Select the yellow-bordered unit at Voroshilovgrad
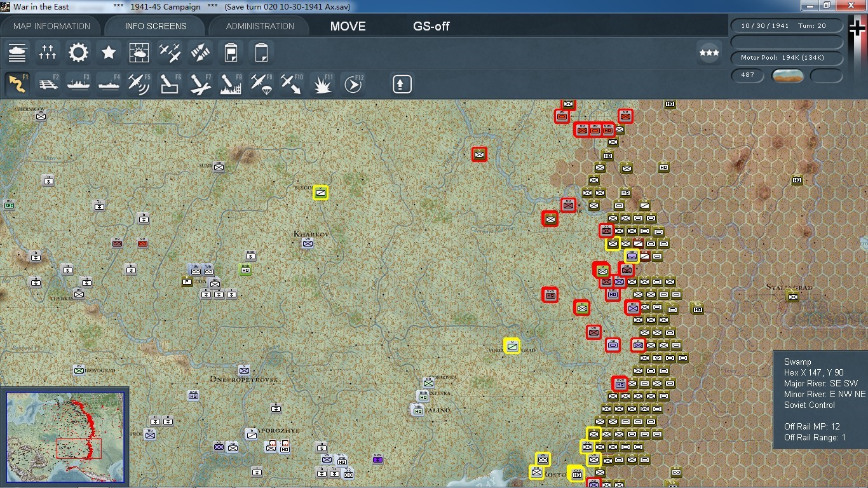The width and height of the screenshot is (868, 488). tap(512, 346)
